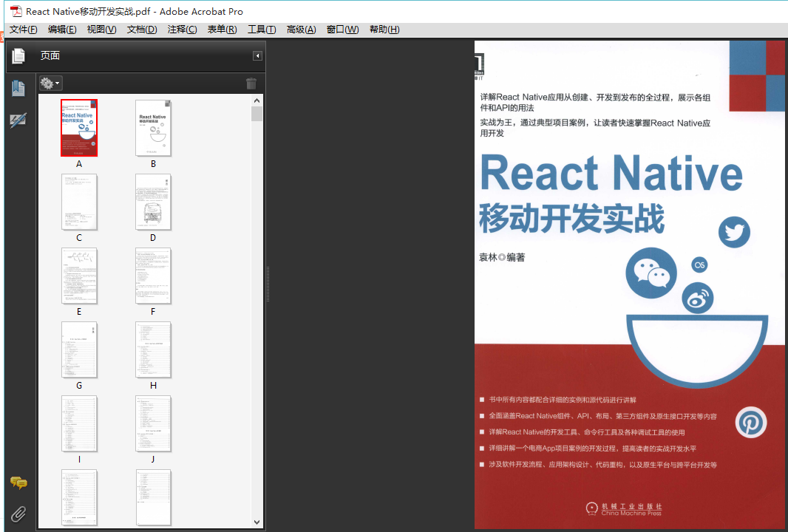Collapse the 页面 panel with arrow button

point(257,55)
